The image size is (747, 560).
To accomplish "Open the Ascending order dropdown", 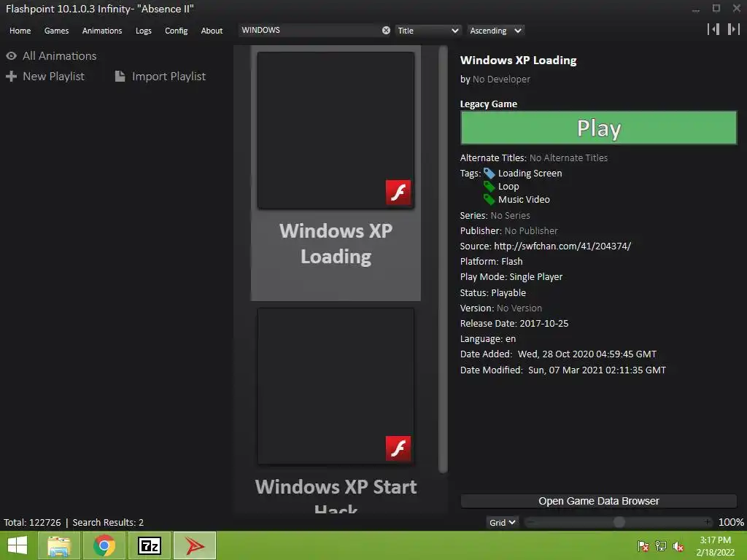I will tap(495, 31).
